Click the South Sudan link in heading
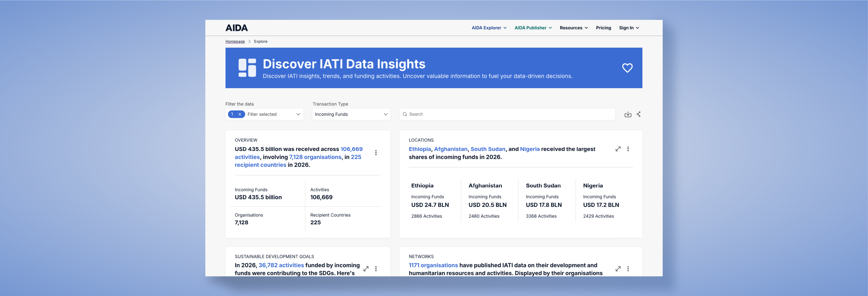Viewport: 868px width, 296px height. tap(488, 149)
